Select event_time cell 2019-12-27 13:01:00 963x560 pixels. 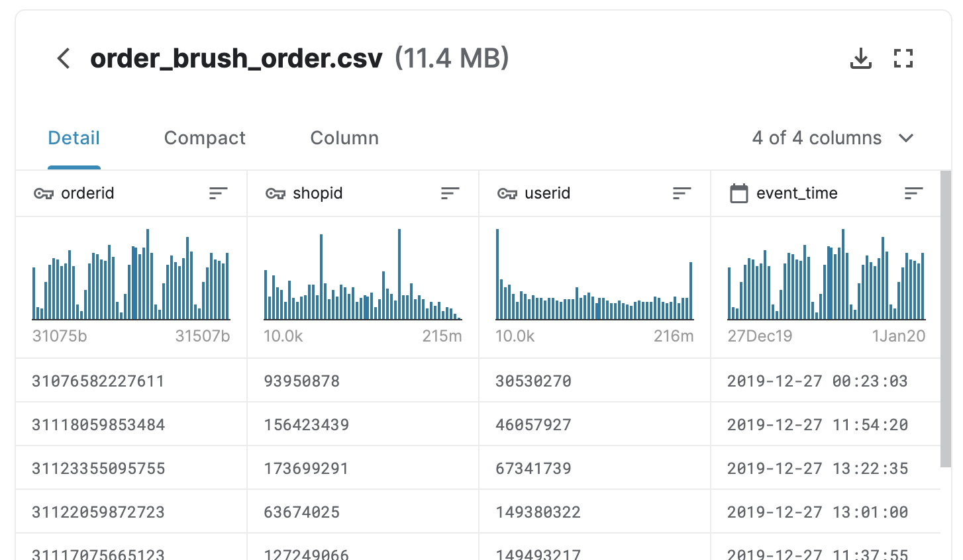[826, 512]
